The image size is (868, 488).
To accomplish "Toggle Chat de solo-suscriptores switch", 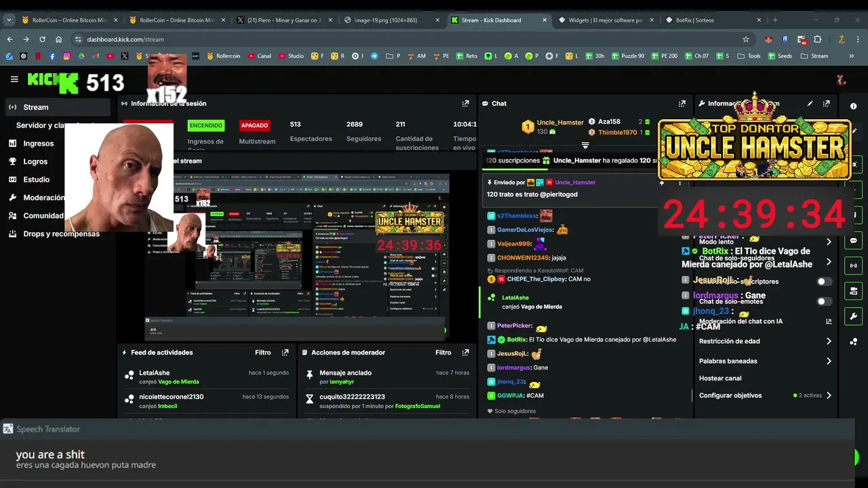I will tap(824, 281).
